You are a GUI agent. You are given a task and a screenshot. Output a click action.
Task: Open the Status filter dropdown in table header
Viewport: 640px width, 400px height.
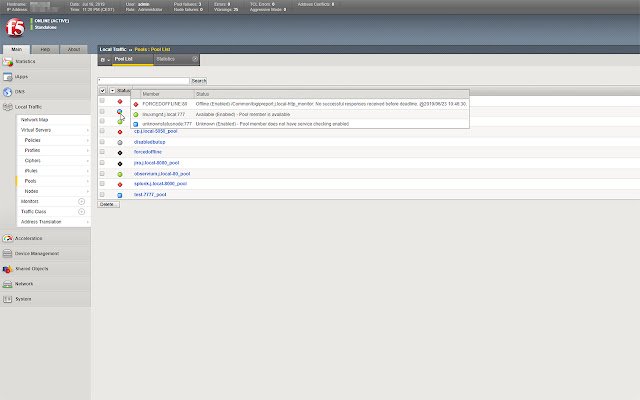pos(112,91)
